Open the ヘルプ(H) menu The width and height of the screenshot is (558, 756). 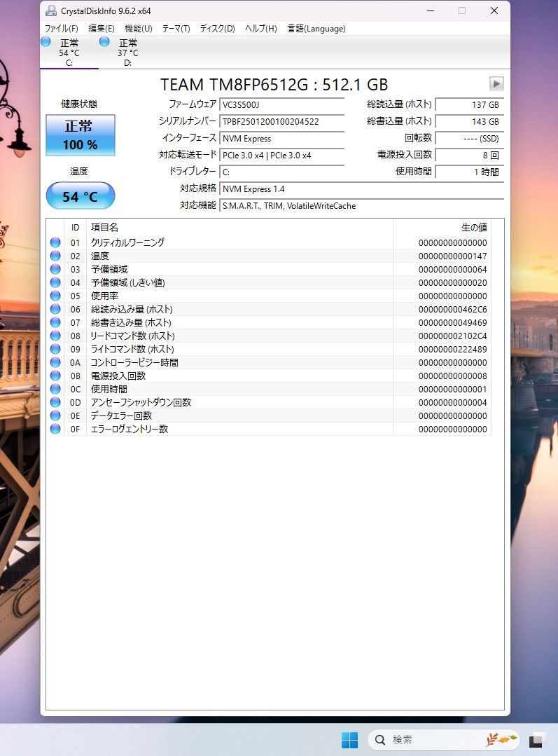coord(260,29)
